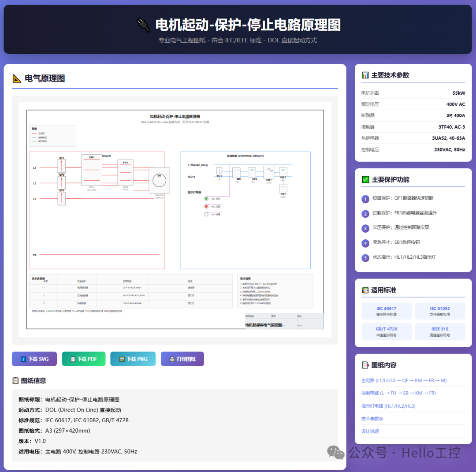Open the GB/T 4728 standard card
The image size is (476, 472).
pos(387,331)
